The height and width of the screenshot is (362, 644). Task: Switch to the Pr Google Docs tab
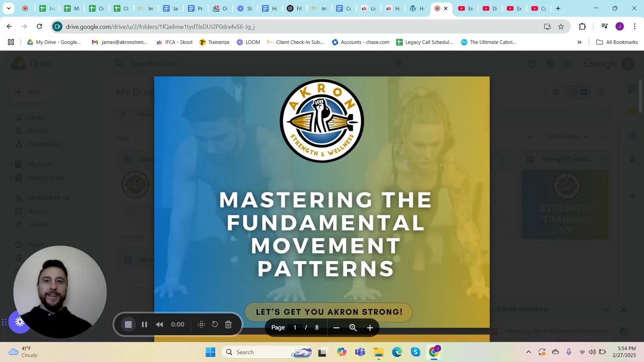point(196,9)
